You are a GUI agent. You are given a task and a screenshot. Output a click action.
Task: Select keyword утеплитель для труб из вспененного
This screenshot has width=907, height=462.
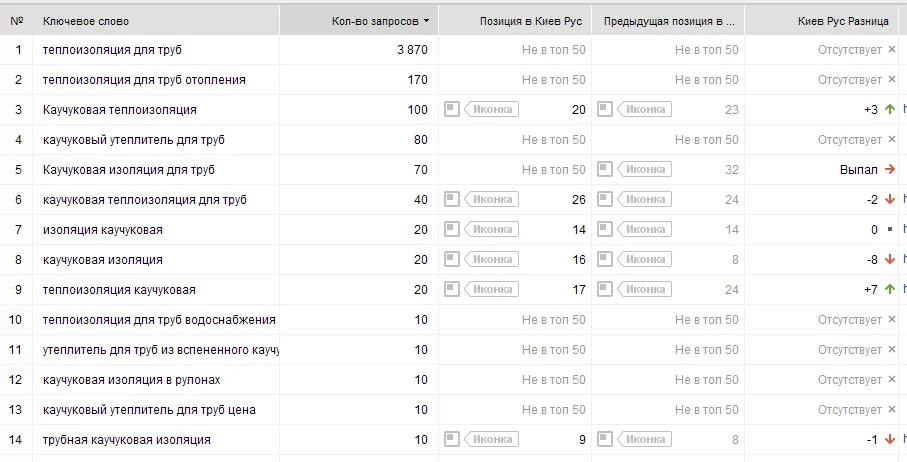click(x=161, y=350)
